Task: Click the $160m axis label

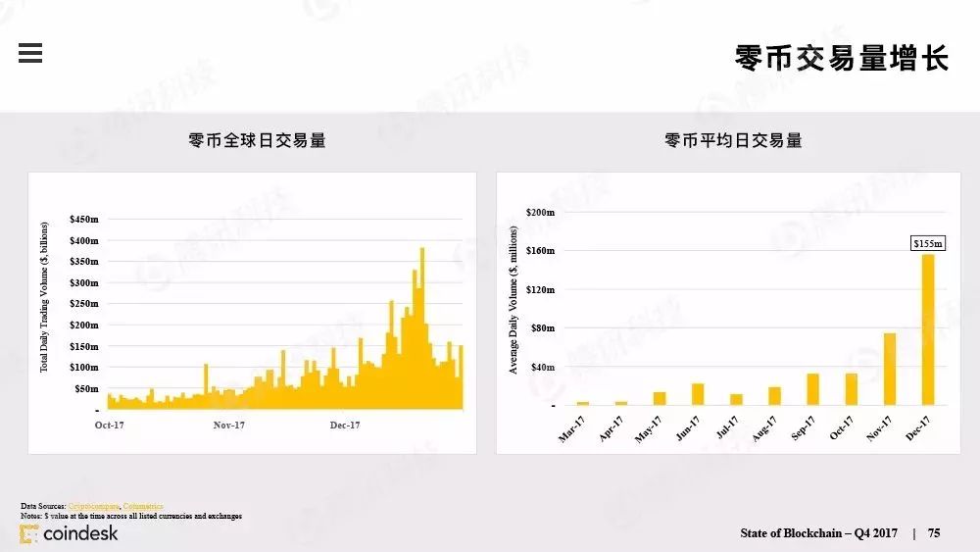Action: point(540,251)
